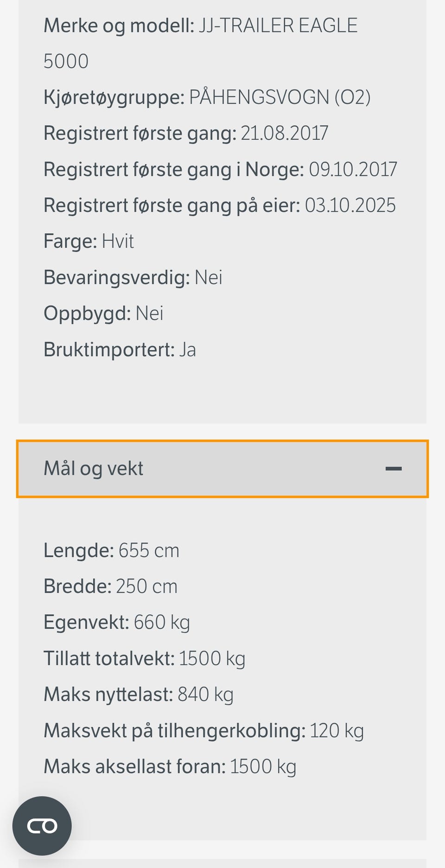This screenshot has height=868, width=445.
Task: Select the date 03.10.2025 for eier registration
Action: click(349, 205)
